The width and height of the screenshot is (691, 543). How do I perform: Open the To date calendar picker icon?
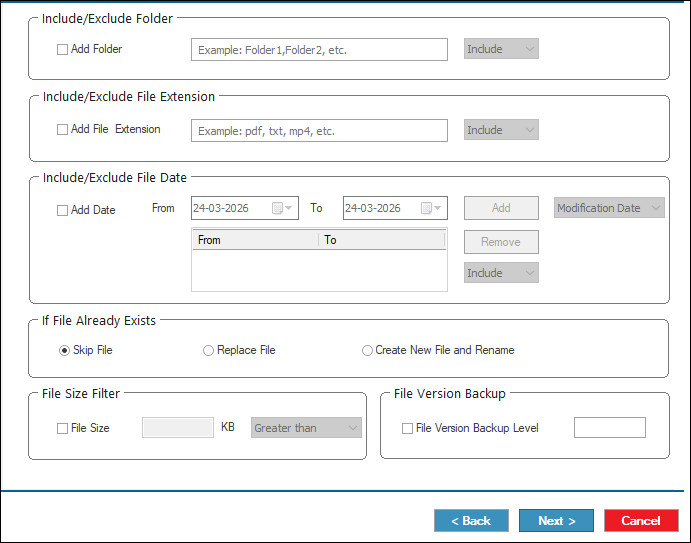427,208
